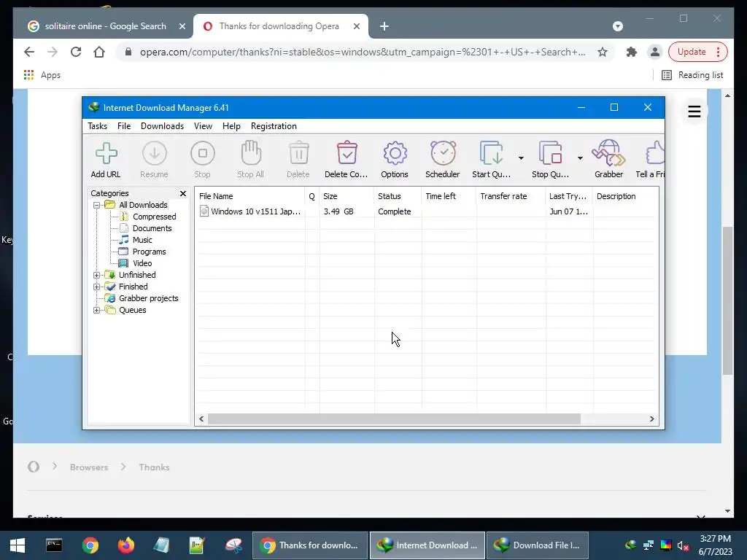Sort by Transfer rate column header

[x=511, y=196]
